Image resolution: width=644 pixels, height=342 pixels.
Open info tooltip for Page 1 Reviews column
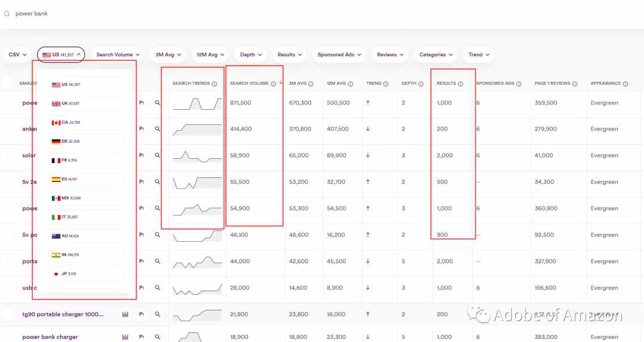[x=575, y=84]
